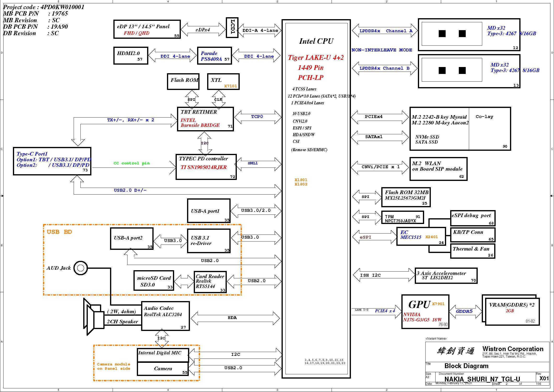
Task: Click the SML1 double arrow
Action: (x=258, y=164)
